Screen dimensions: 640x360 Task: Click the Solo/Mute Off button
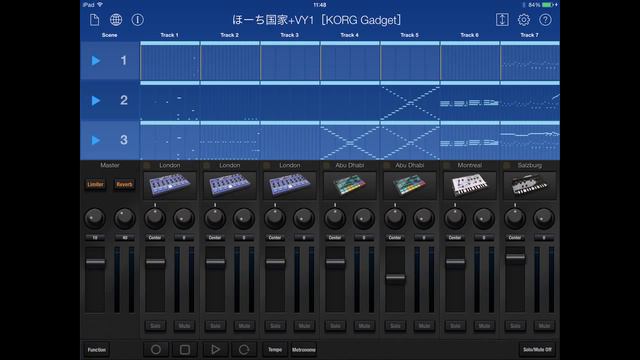point(537,350)
